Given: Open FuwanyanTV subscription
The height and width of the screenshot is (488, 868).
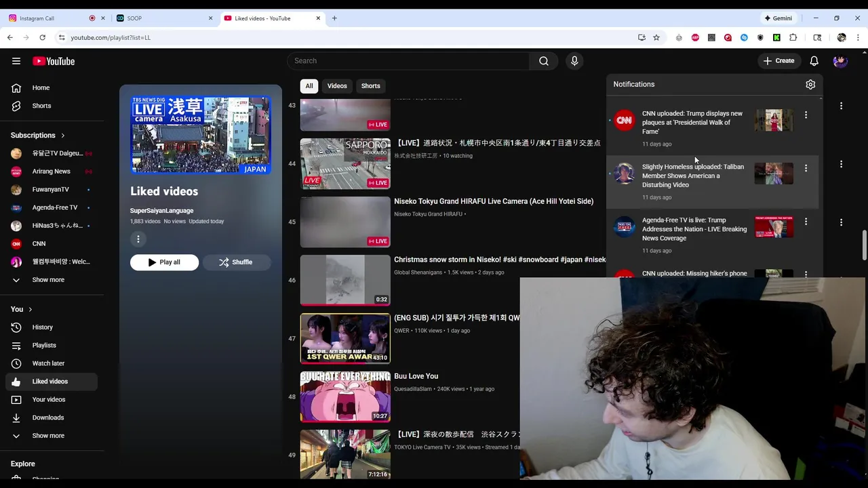Looking at the screenshot, I should [x=52, y=189].
